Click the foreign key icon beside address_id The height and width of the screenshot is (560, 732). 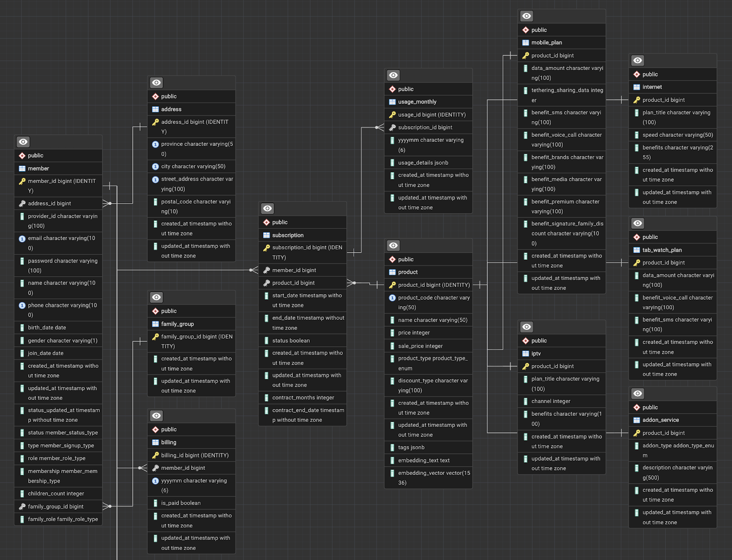tap(22, 204)
